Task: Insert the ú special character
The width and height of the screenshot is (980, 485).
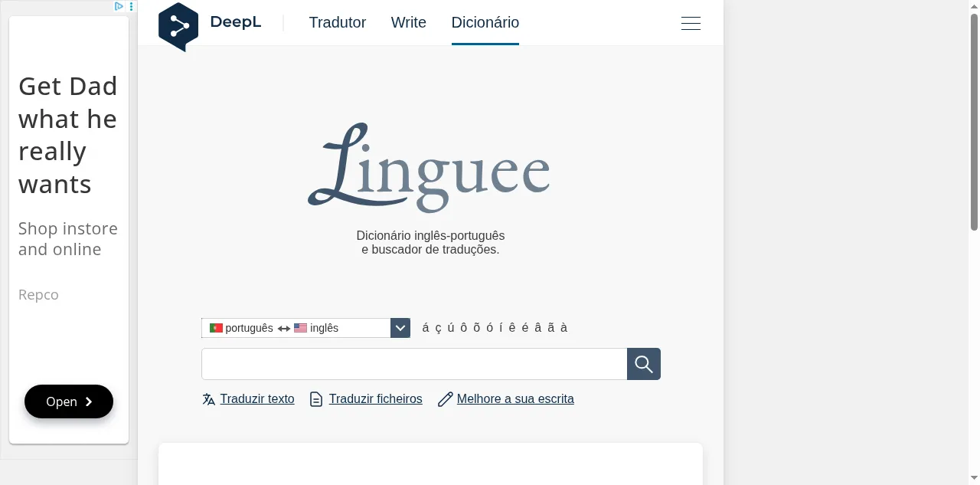Action: point(451,328)
